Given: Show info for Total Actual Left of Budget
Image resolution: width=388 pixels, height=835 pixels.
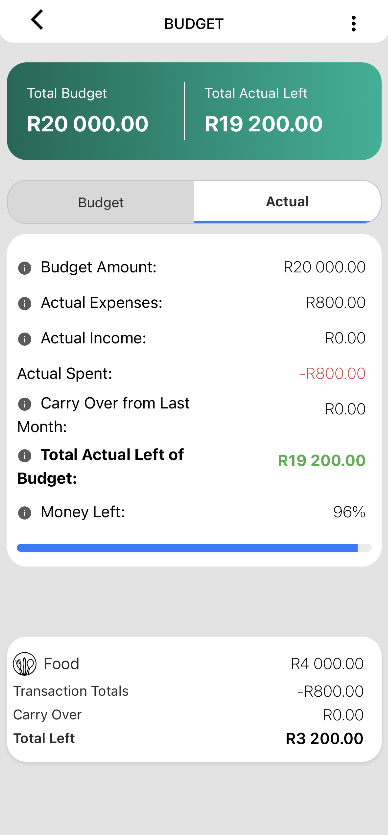Looking at the screenshot, I should (24, 456).
